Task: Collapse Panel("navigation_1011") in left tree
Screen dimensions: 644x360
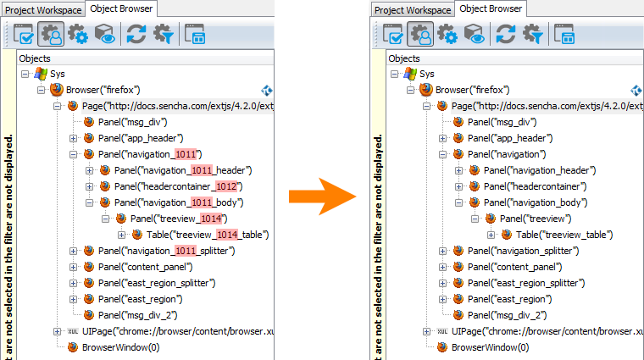Action: point(73,154)
